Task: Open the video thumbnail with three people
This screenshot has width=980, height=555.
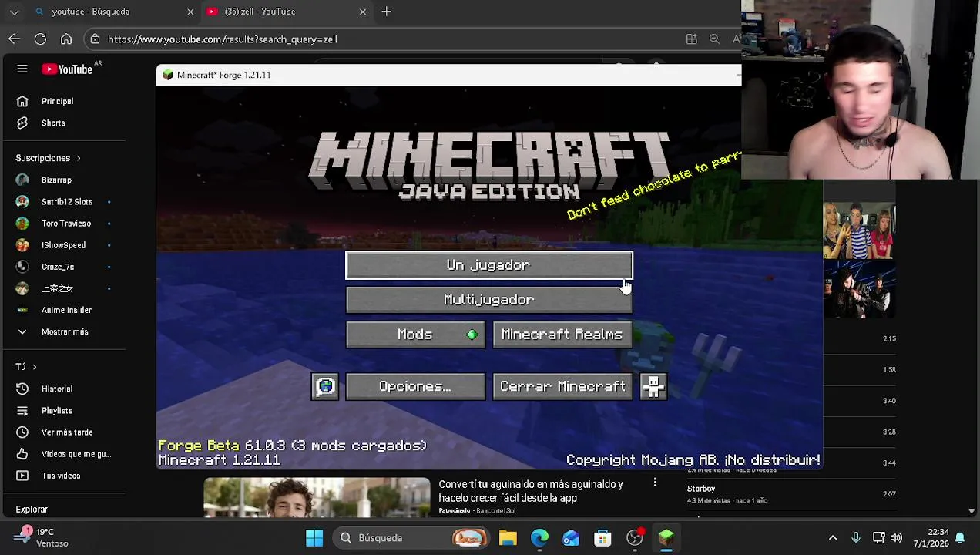Action: pyautogui.click(x=859, y=230)
